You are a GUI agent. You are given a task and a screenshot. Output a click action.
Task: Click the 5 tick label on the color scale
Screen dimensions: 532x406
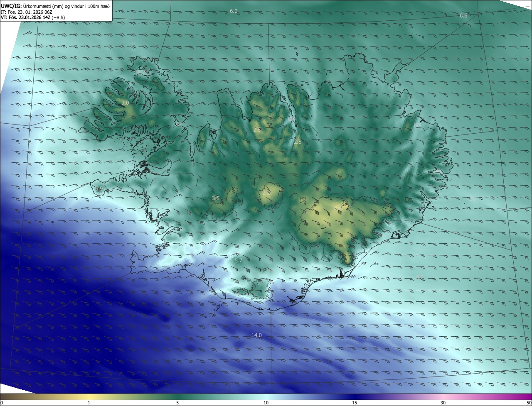click(177, 403)
